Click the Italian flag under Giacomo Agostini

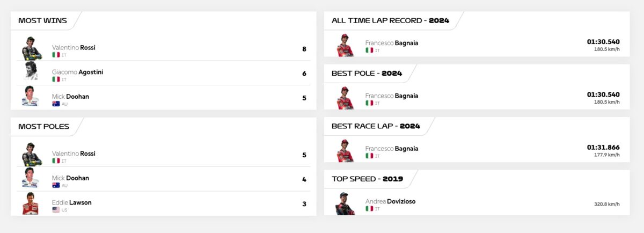pos(56,79)
